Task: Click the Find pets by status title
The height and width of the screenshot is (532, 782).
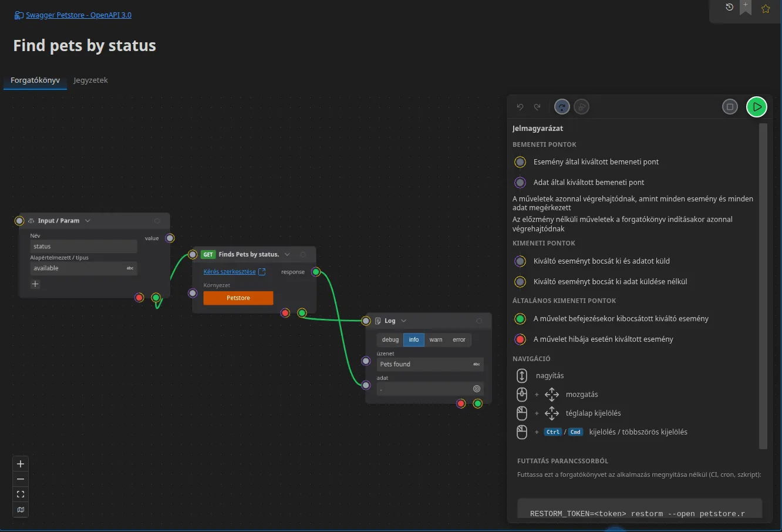Action: pos(85,46)
